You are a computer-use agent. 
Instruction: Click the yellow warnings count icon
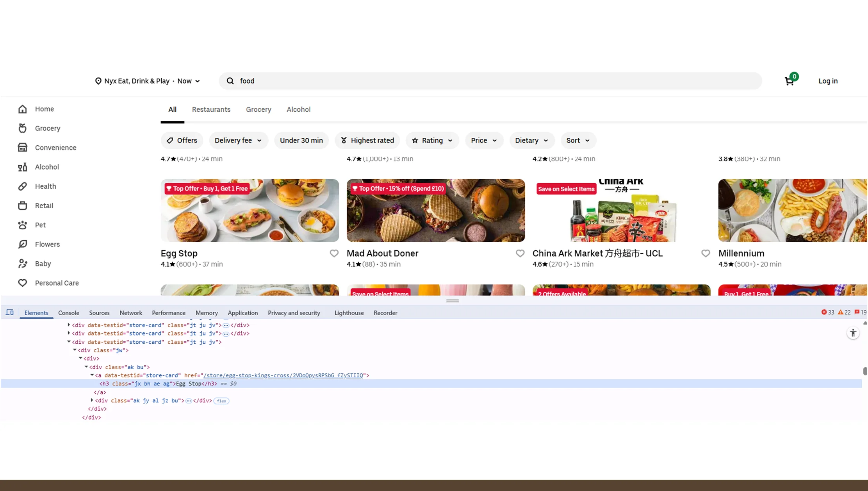(844, 312)
